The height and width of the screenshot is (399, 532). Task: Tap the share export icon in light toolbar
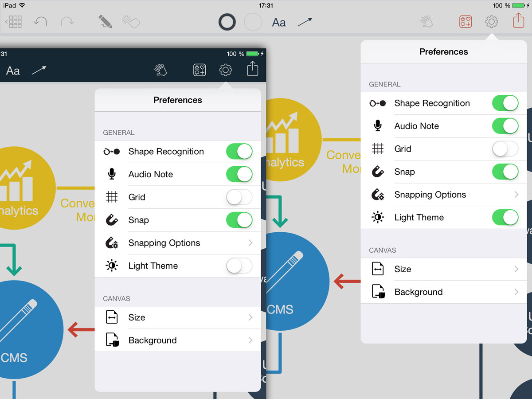point(518,20)
